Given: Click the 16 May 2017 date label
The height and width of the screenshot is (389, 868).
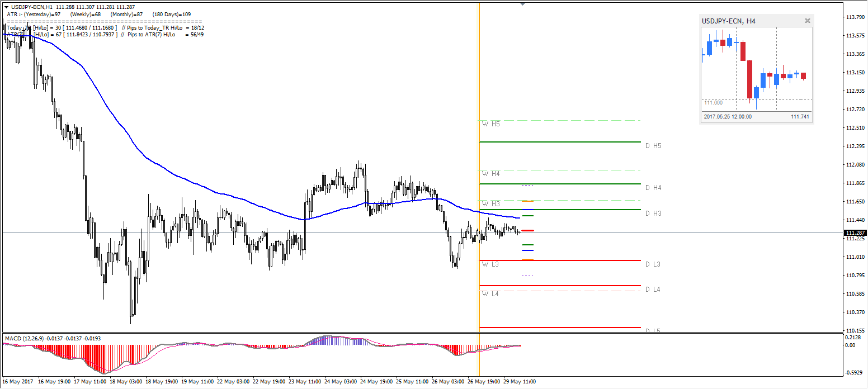Looking at the screenshot, I should [18, 382].
